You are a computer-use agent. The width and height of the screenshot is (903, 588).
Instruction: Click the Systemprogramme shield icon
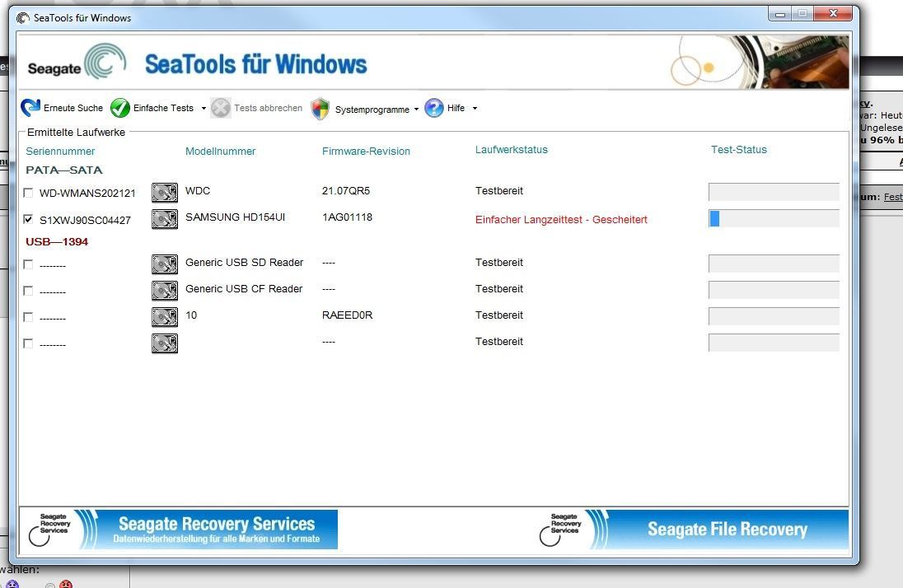[x=320, y=108]
